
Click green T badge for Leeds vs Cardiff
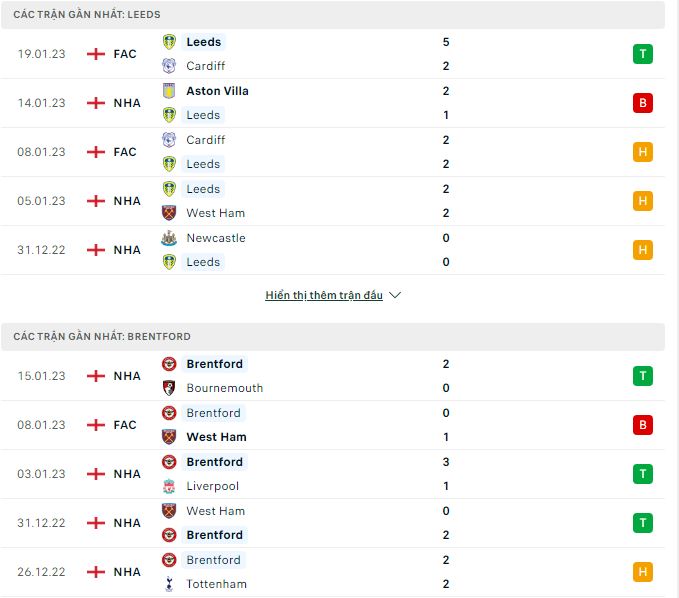click(643, 54)
